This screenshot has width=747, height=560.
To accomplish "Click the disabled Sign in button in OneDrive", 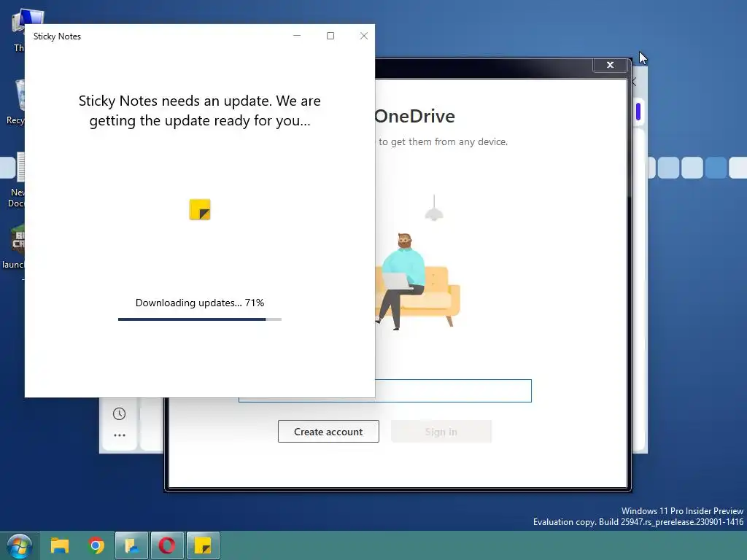I will 441,432.
